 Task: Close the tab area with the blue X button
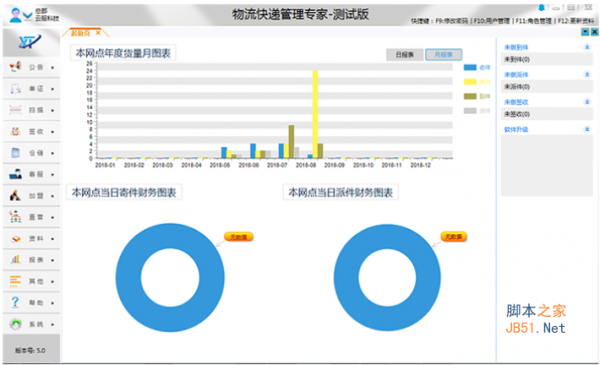point(594,32)
